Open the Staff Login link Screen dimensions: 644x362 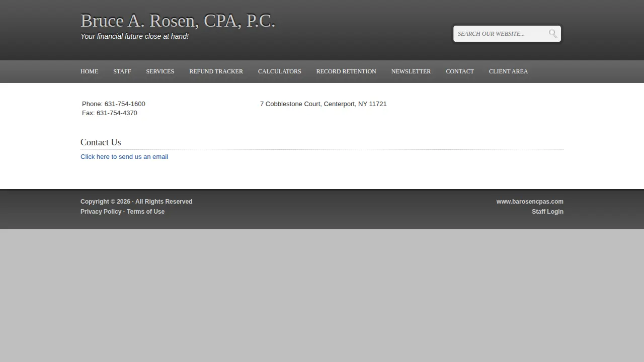coord(547,212)
